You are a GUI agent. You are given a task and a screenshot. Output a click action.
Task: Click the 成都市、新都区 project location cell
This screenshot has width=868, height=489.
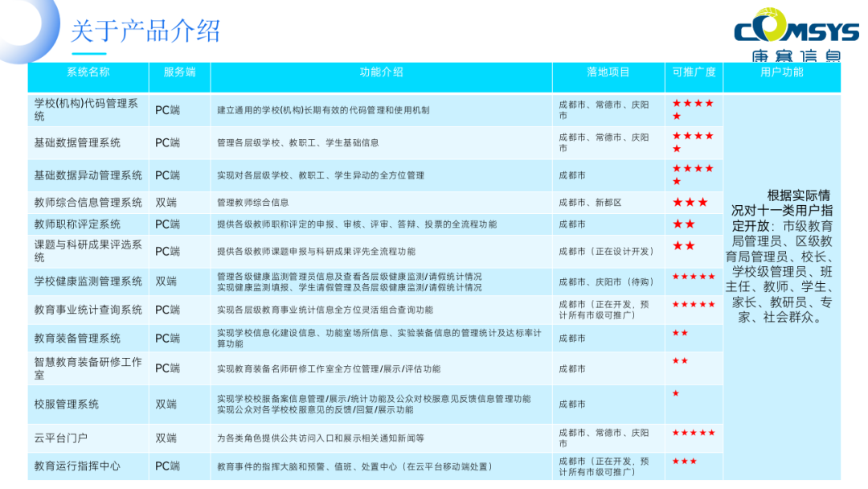click(x=590, y=203)
